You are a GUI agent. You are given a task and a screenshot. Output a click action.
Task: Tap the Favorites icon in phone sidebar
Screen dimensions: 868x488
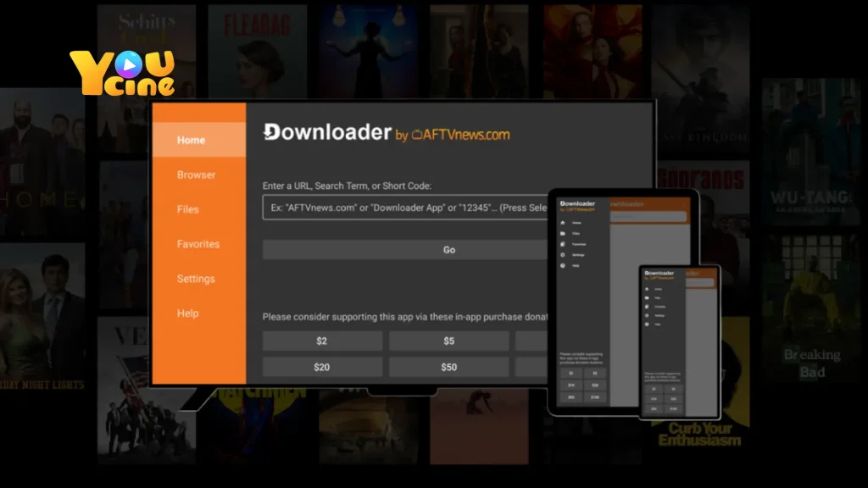(647, 307)
